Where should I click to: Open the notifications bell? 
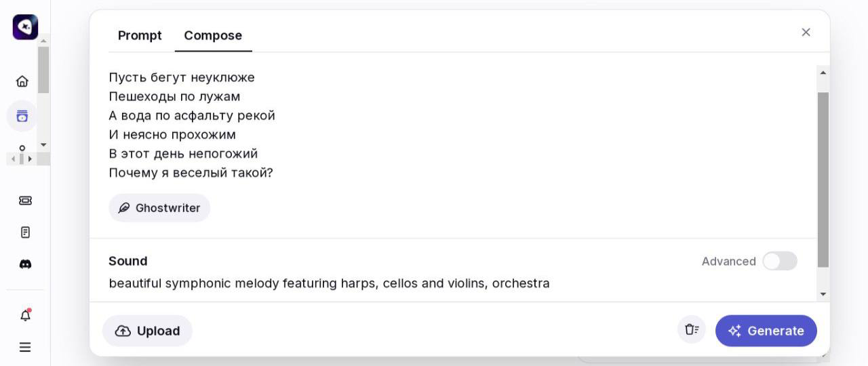(x=25, y=315)
